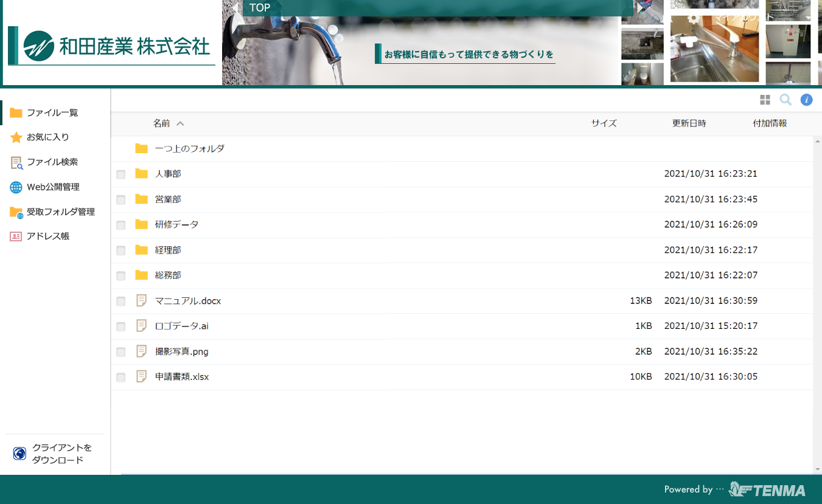Click the クライアントをダウンロード globe icon

tap(19, 454)
